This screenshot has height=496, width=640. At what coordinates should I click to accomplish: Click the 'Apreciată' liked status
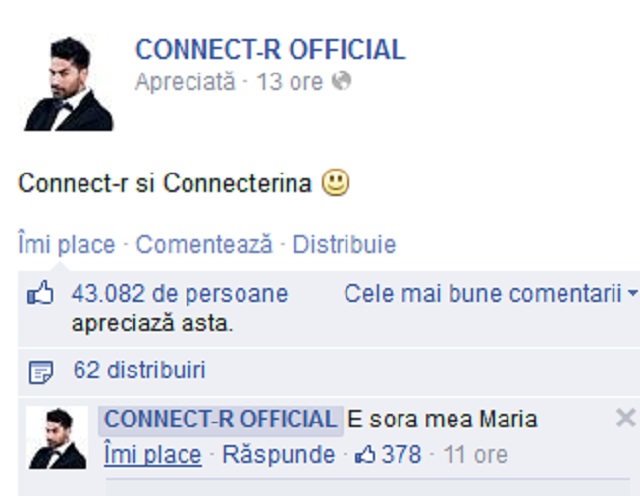pos(185,81)
